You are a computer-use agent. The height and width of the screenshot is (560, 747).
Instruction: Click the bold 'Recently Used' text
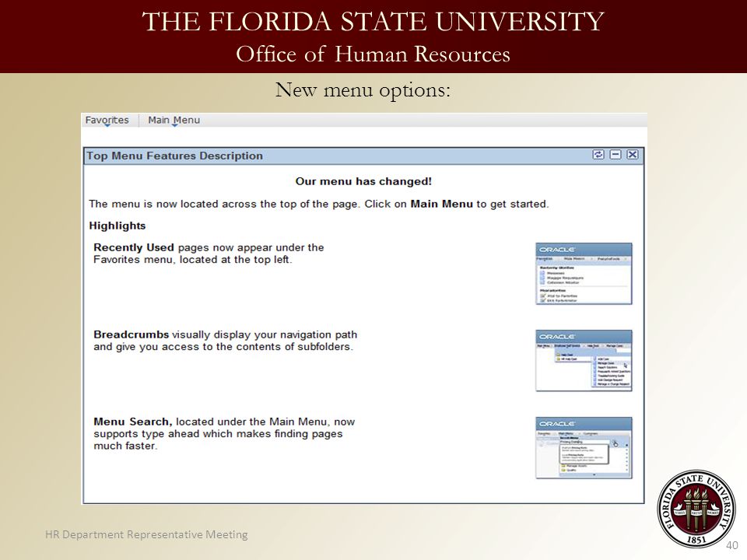point(134,247)
